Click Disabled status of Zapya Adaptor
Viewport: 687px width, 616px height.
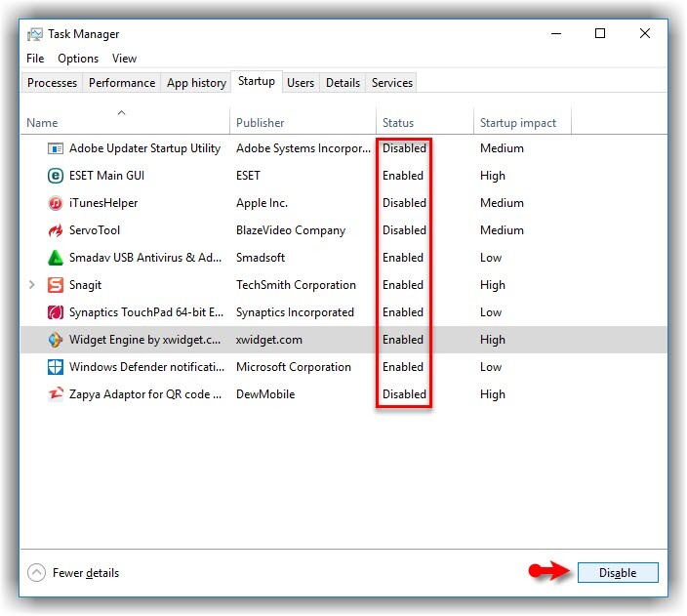point(404,394)
